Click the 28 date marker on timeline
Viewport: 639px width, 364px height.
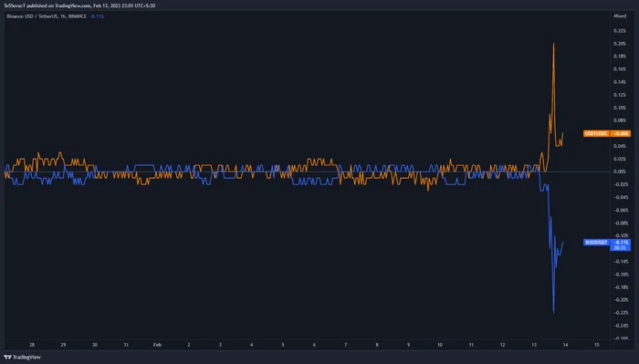pos(32,345)
